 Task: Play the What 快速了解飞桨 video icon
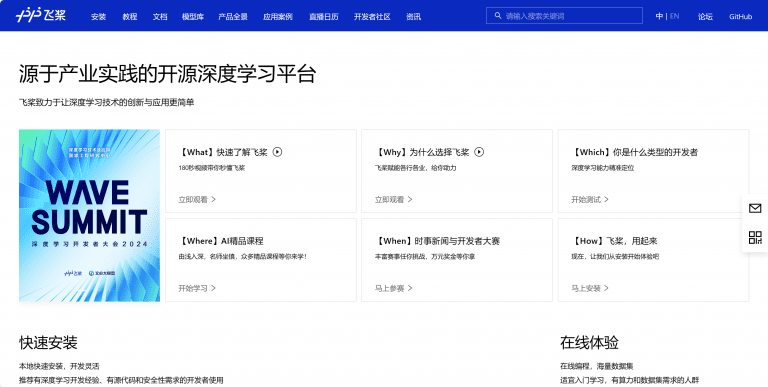(278, 152)
